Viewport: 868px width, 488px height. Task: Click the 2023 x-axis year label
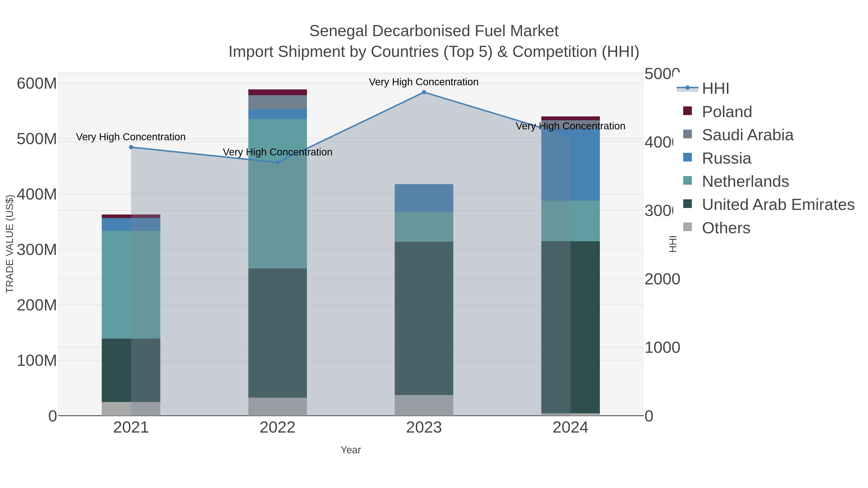[424, 428]
